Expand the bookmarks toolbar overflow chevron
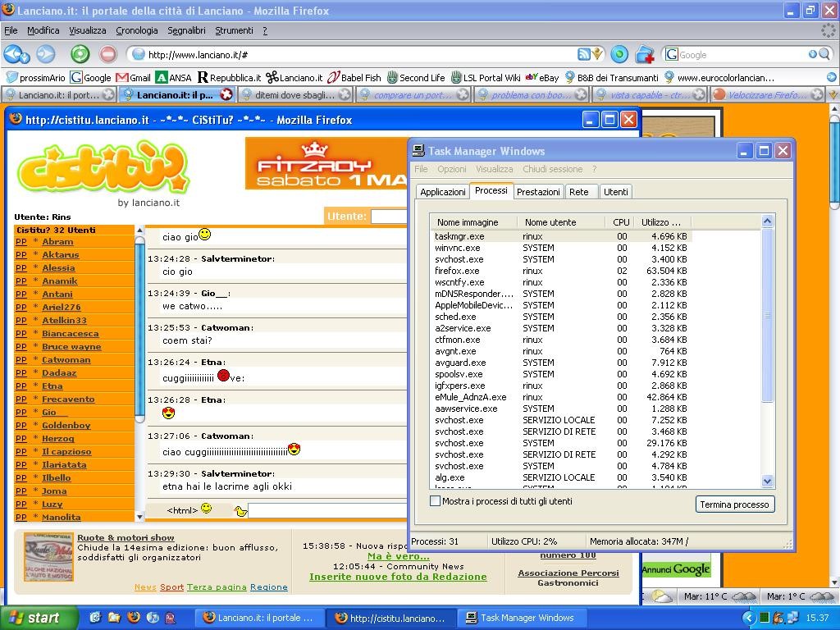840x630 pixels. point(831,78)
